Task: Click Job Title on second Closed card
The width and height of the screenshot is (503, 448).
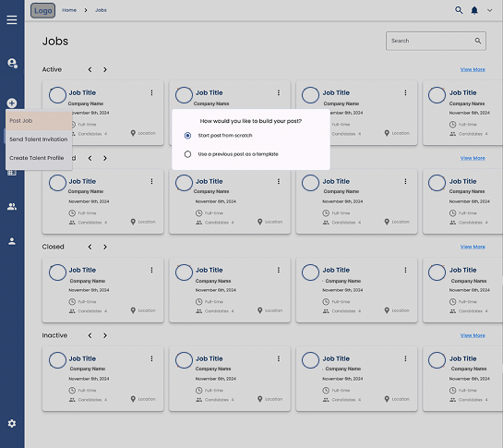Action: tap(210, 270)
